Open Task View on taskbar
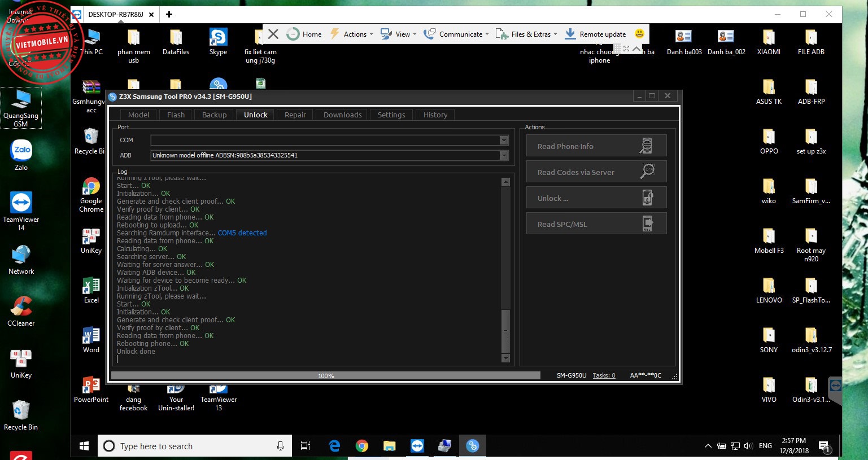This screenshot has width=868, height=460. click(x=305, y=446)
